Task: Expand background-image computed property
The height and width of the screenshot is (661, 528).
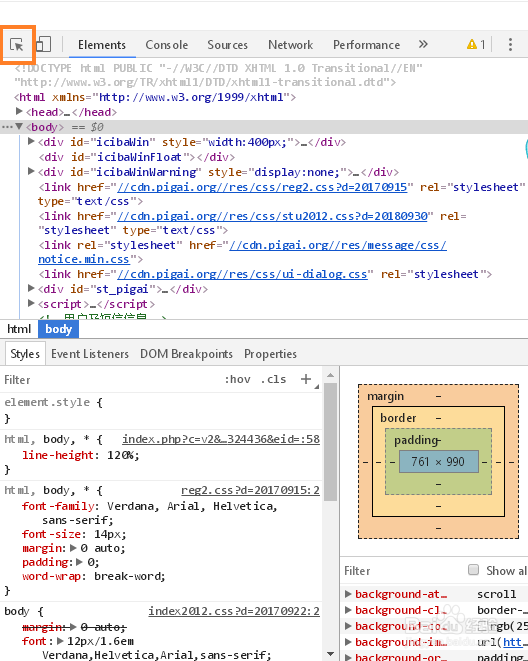Action: pos(348,642)
